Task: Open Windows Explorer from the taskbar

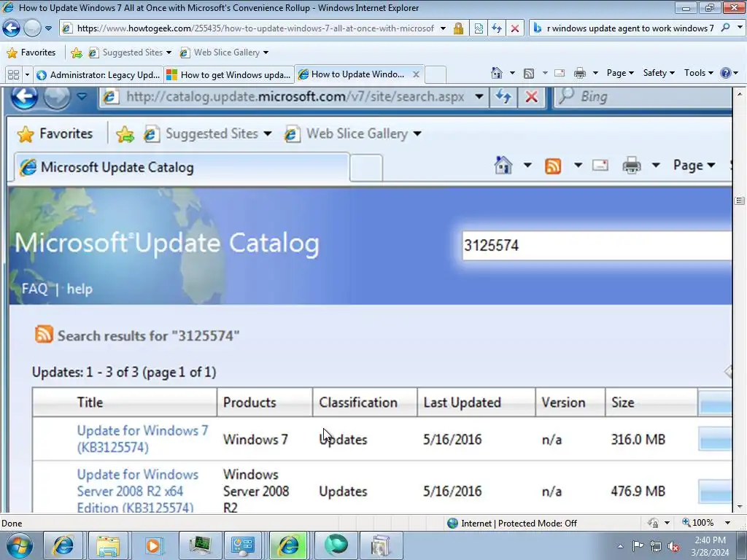Action: pos(108,545)
